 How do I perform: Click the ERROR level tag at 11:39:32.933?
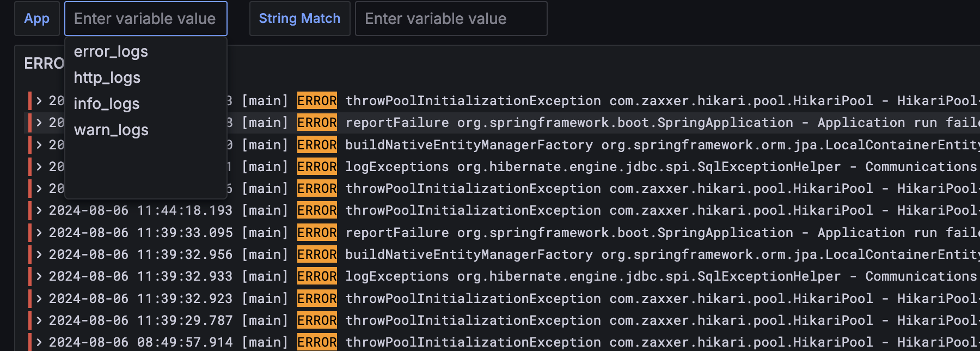coord(317,276)
